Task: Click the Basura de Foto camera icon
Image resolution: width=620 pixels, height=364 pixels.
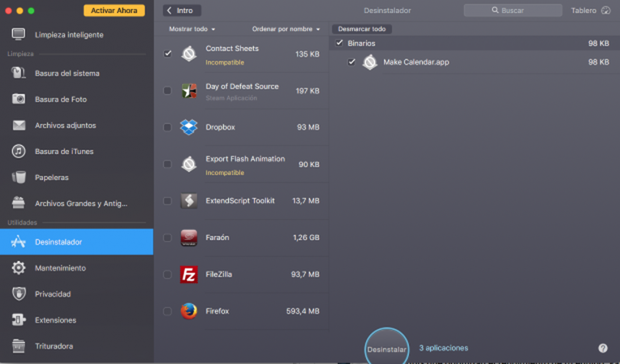Action: click(x=18, y=99)
